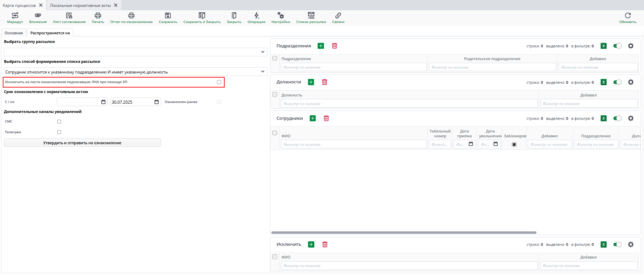This screenshot has width=644, height=275.
Task: Open Вложения attachments
Action: tap(38, 18)
